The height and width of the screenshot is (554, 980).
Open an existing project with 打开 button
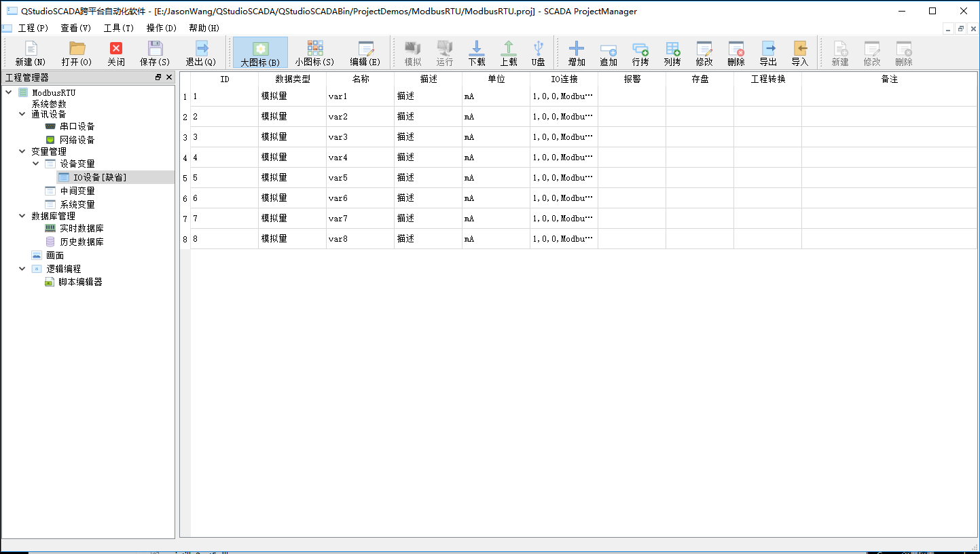click(76, 52)
